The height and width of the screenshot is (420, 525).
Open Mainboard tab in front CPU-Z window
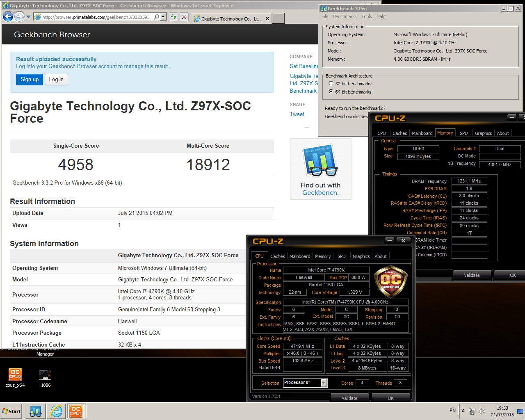coord(300,256)
